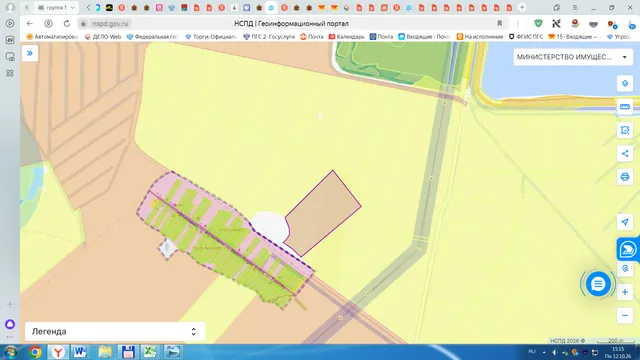
Task: Open Microsoft Word from the taskbar
Action: (x=80, y=352)
